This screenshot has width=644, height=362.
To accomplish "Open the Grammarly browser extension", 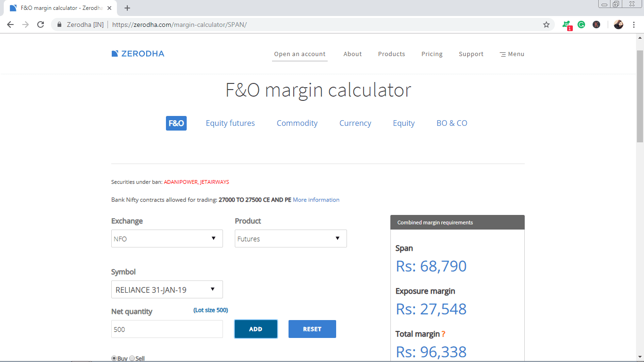I will tap(581, 24).
